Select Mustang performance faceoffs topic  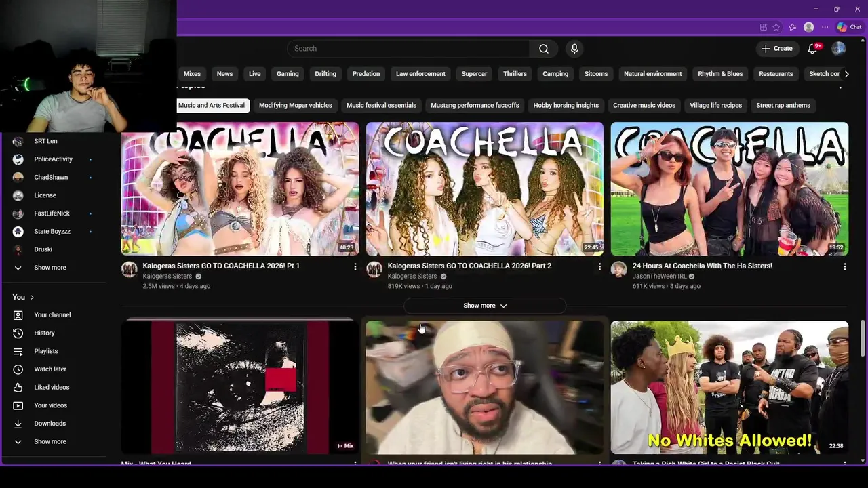[475, 106]
